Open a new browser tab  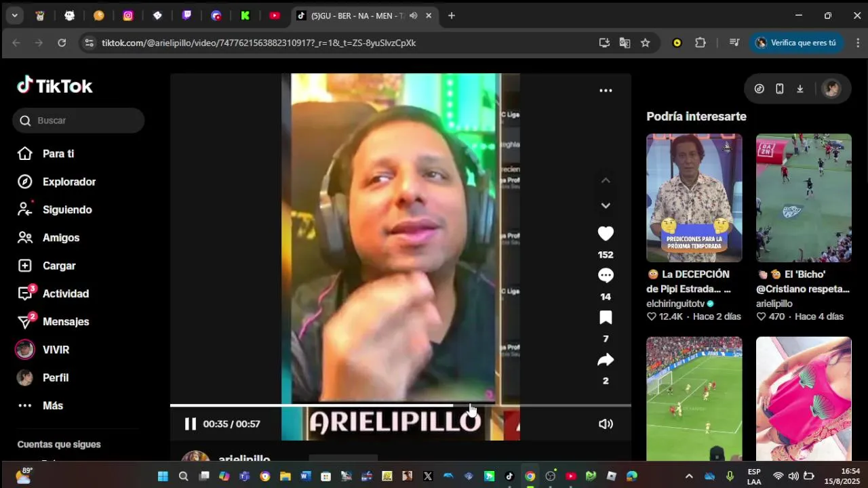[452, 16]
